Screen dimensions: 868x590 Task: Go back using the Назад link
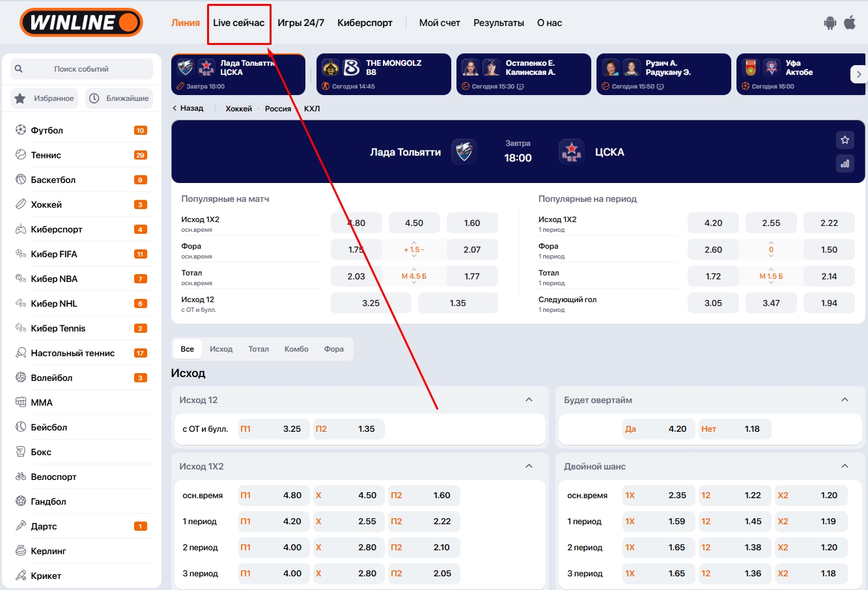(188, 108)
